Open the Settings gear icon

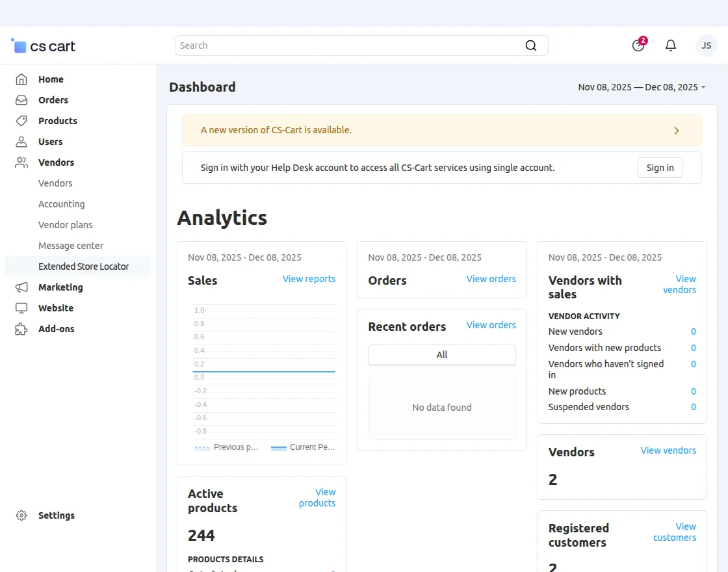tap(21, 515)
